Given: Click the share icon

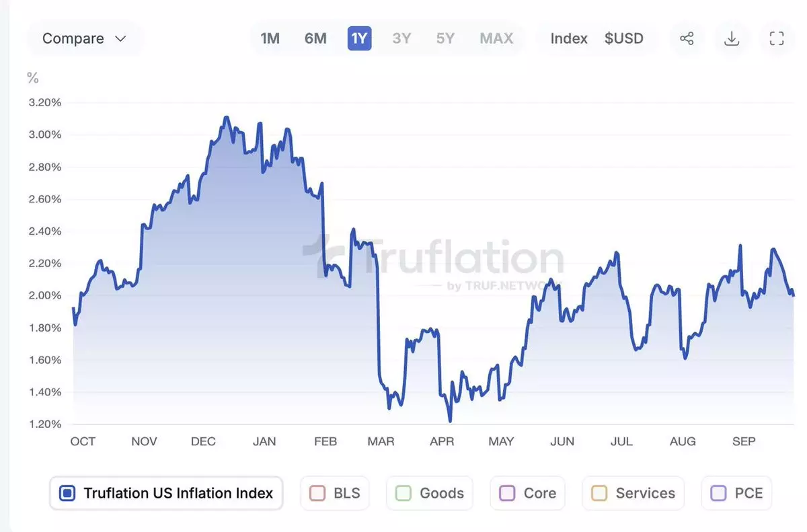Looking at the screenshot, I should [x=687, y=38].
